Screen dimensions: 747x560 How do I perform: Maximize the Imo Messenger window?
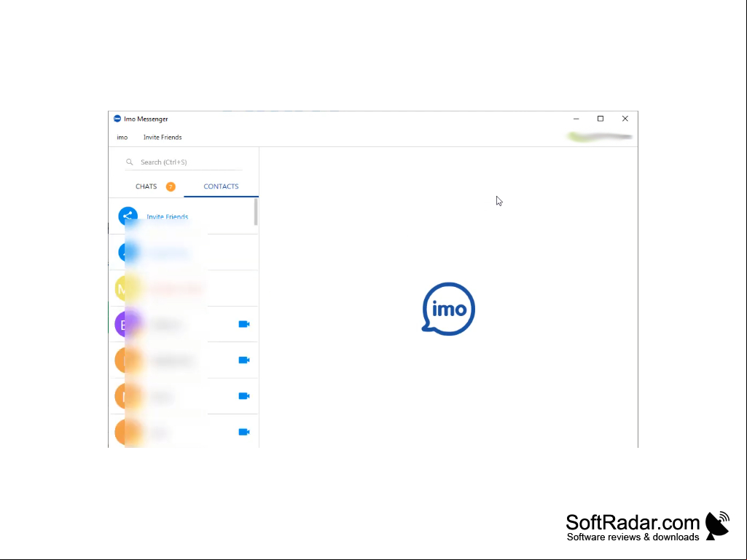601,119
